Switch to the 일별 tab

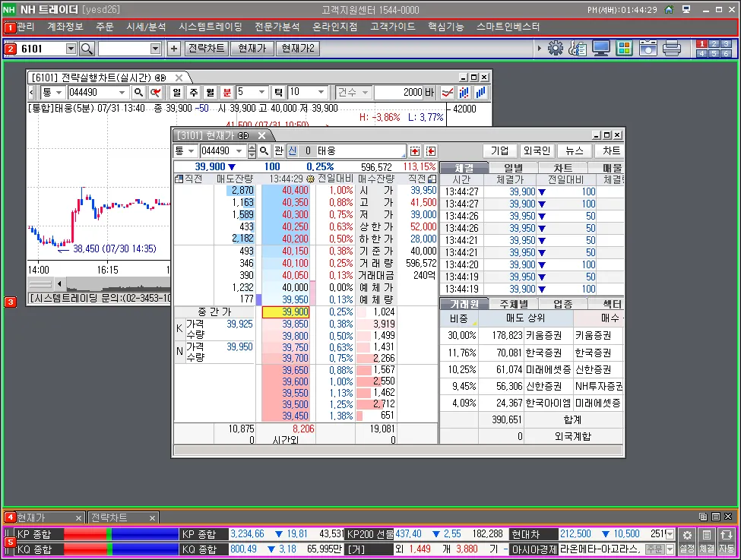coord(513,168)
